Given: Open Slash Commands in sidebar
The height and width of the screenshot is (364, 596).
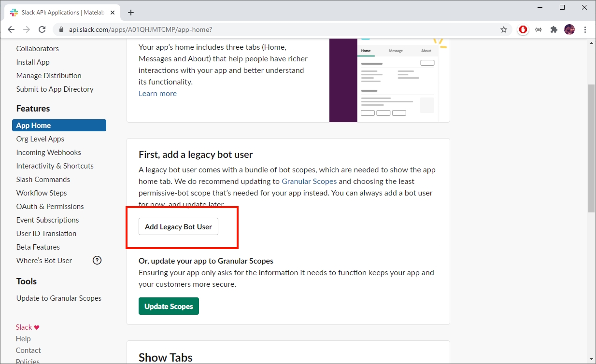Looking at the screenshot, I should tap(43, 179).
